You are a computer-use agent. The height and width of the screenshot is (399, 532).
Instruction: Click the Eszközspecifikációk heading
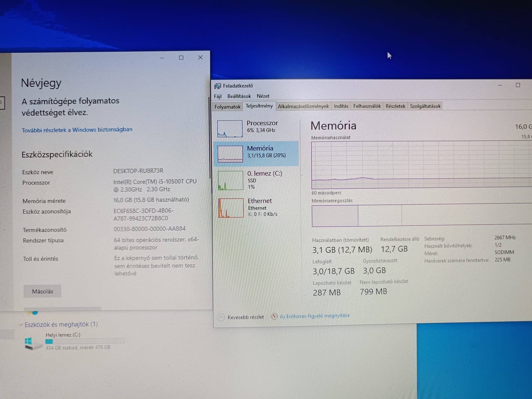[57, 154]
